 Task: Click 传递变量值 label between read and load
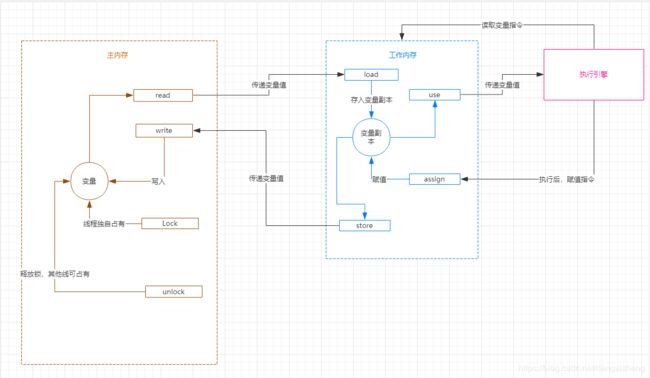(x=269, y=85)
